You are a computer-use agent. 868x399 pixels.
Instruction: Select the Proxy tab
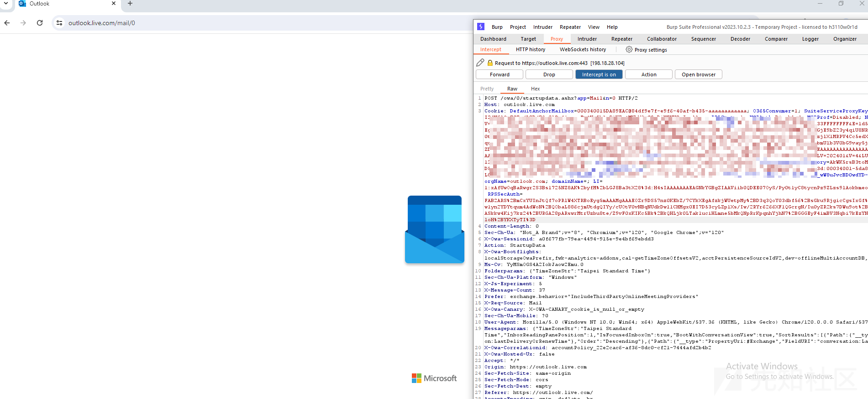(x=557, y=39)
